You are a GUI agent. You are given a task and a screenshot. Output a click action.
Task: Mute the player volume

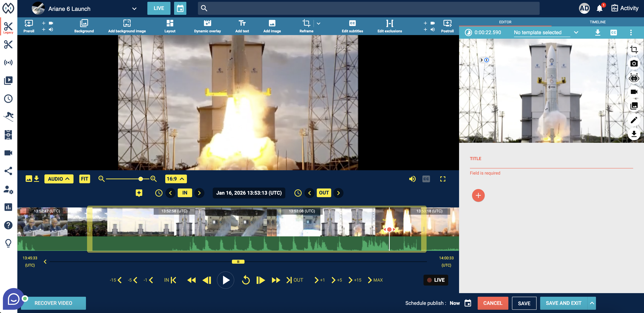click(x=412, y=179)
